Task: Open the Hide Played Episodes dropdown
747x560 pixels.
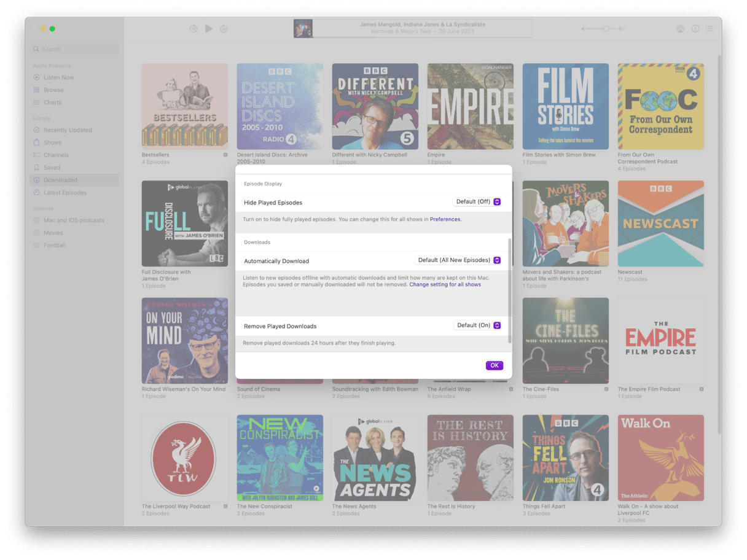Action: coord(478,202)
